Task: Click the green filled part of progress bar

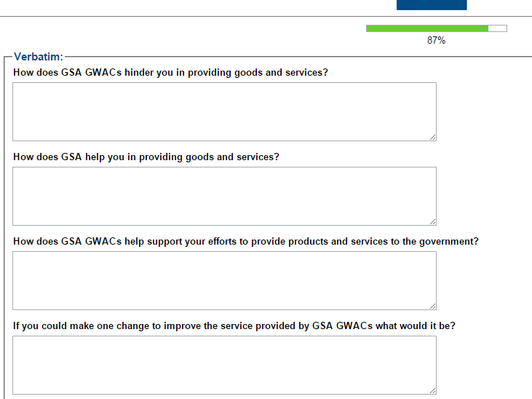Action: point(426,28)
